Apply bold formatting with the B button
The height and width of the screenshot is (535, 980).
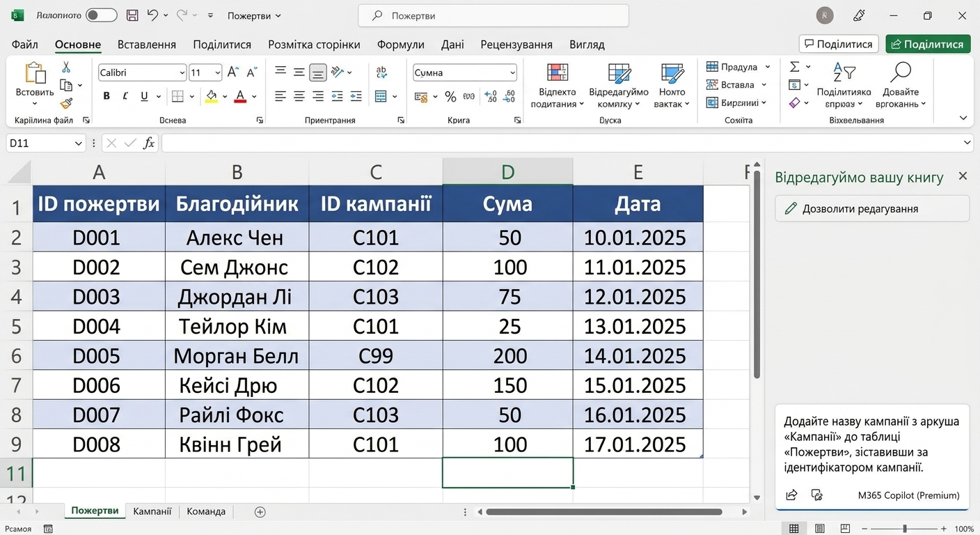106,96
